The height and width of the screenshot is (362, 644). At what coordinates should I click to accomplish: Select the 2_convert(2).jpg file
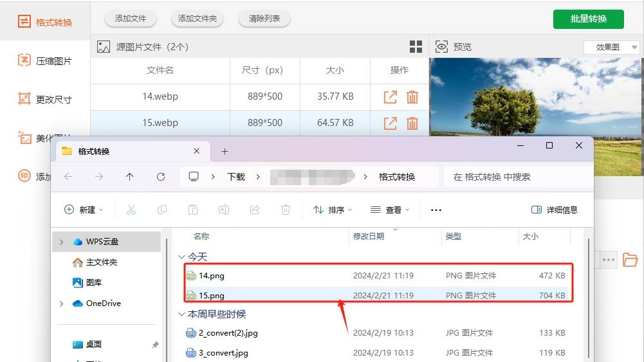click(376, 333)
